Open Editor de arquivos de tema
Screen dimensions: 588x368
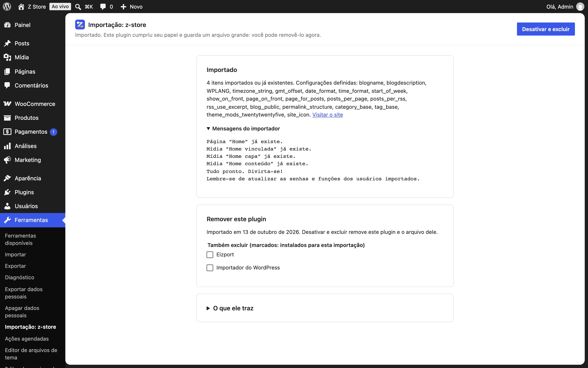point(31,354)
